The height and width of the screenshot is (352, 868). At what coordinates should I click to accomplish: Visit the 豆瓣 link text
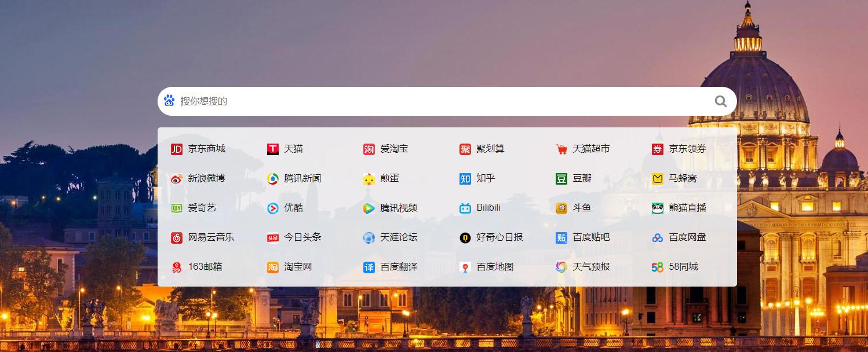(x=582, y=178)
